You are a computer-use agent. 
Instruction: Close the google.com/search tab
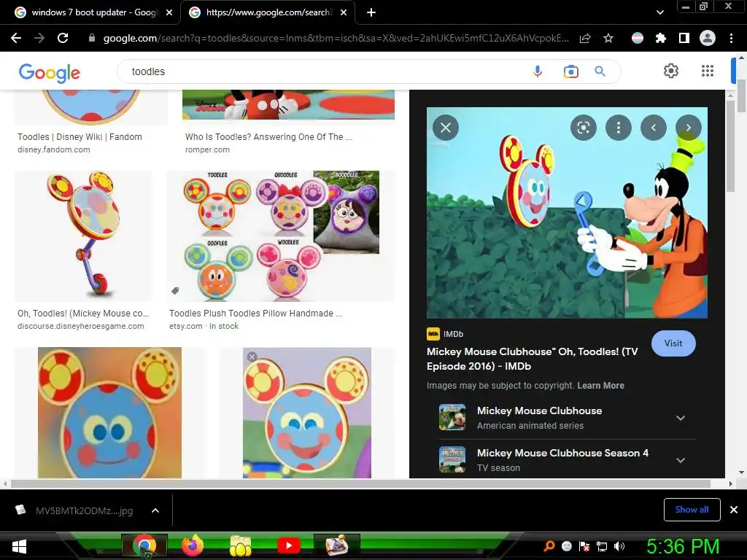344,12
